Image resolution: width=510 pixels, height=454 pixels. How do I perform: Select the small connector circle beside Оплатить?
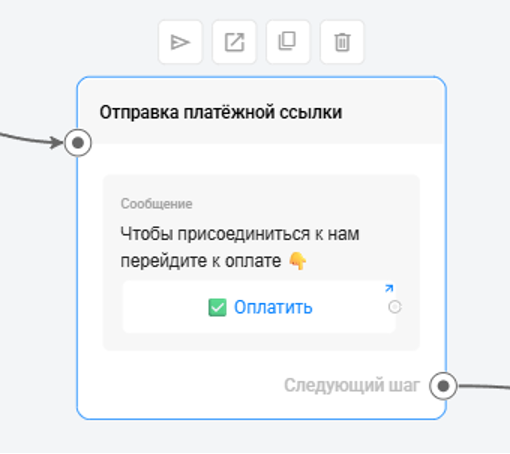395,307
